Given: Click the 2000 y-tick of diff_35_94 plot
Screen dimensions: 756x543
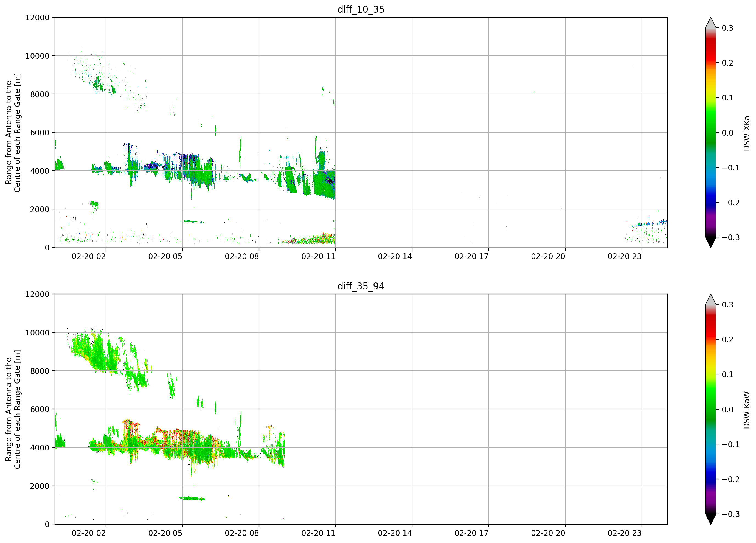Looking at the screenshot, I should 40,486.
